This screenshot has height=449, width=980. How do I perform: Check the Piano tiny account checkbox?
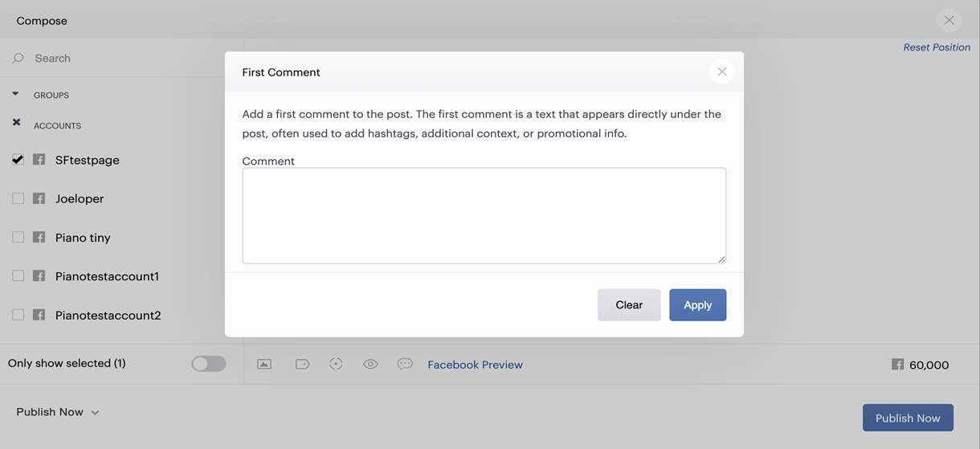(x=18, y=237)
